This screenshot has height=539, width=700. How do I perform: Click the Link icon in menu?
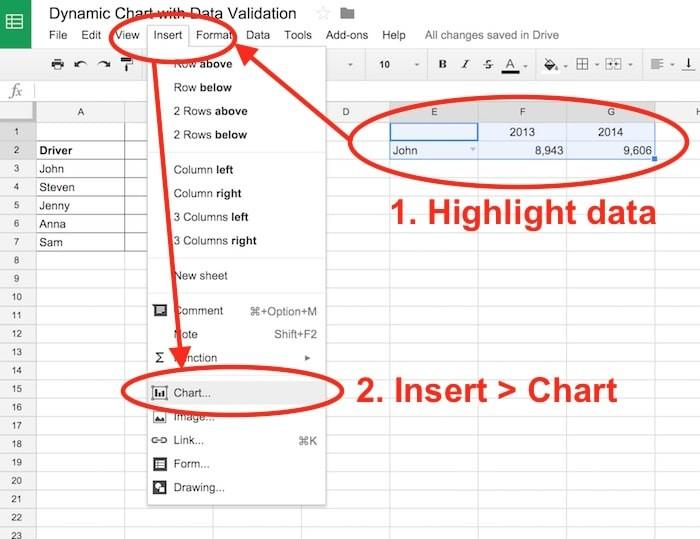click(159, 440)
